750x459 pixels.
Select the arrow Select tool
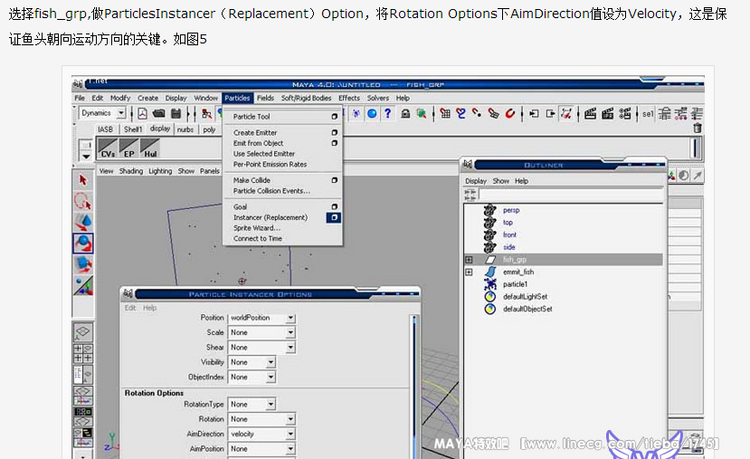pyautogui.click(x=83, y=180)
